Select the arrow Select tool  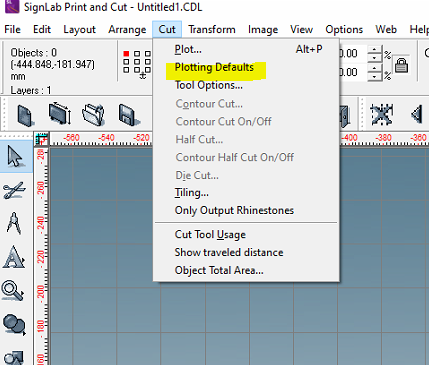point(15,157)
